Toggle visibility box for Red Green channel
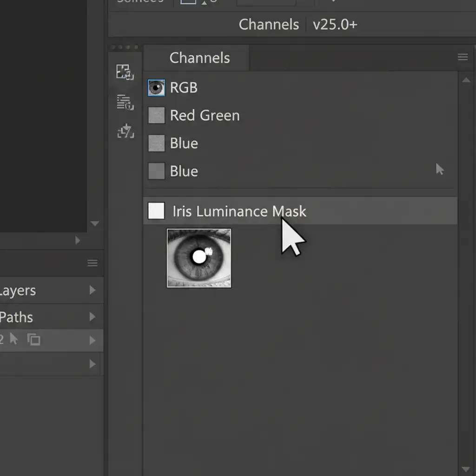 [x=156, y=115]
